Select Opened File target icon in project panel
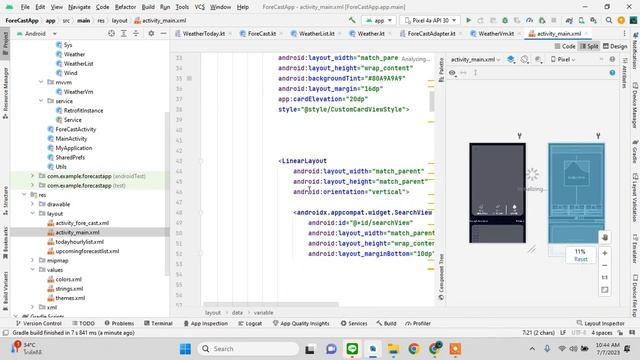The height and width of the screenshot is (360, 640). pos(111,33)
